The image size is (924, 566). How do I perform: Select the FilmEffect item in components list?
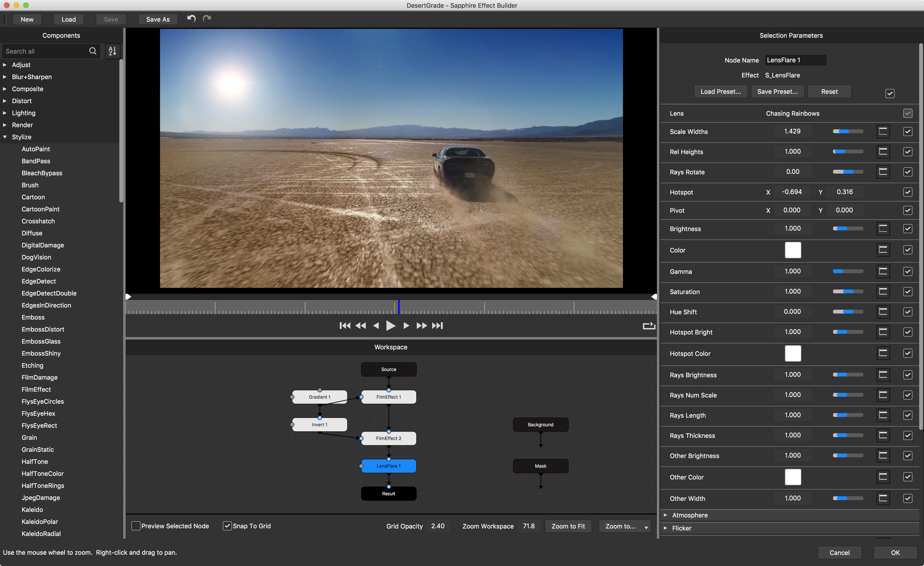click(x=37, y=389)
